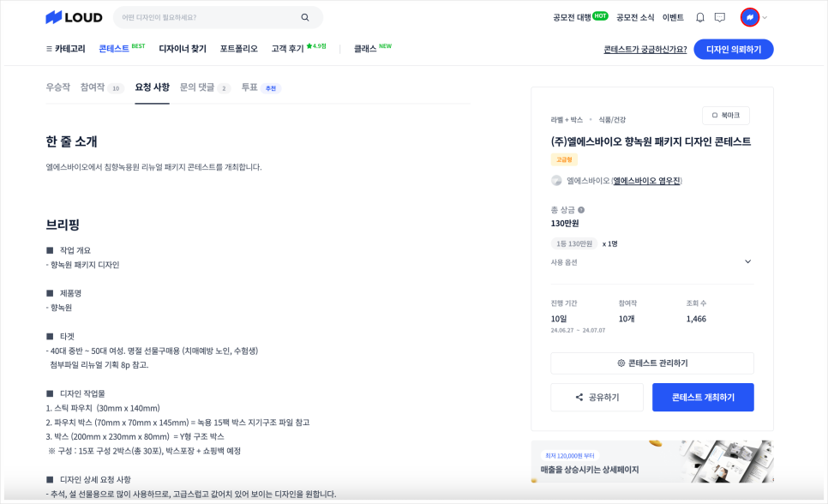Click the 한 줄 소개 heading
The image size is (828, 504).
coord(71,141)
